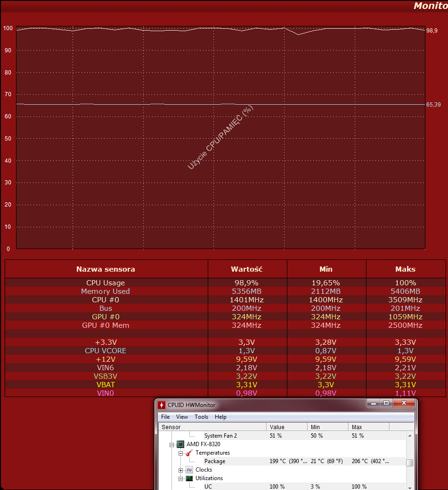Click the 'CPU VCORE' sensor name
Image resolution: width=448 pixels, height=490 pixels.
coord(106,350)
